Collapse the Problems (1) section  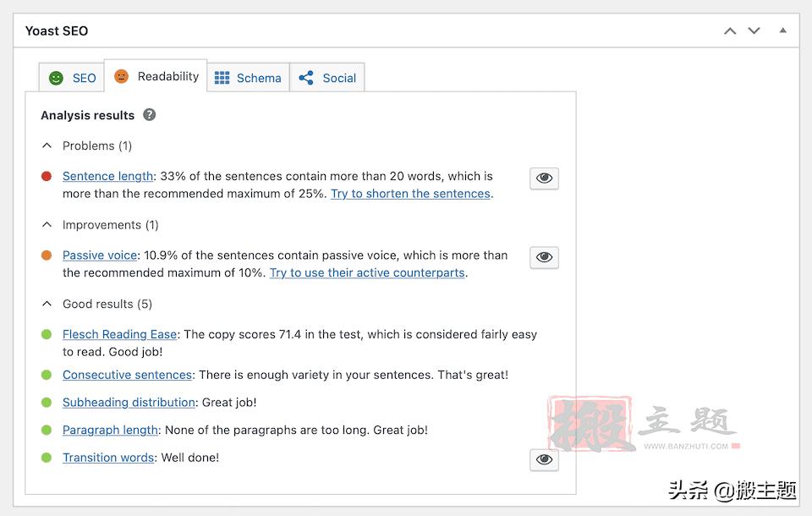47,145
